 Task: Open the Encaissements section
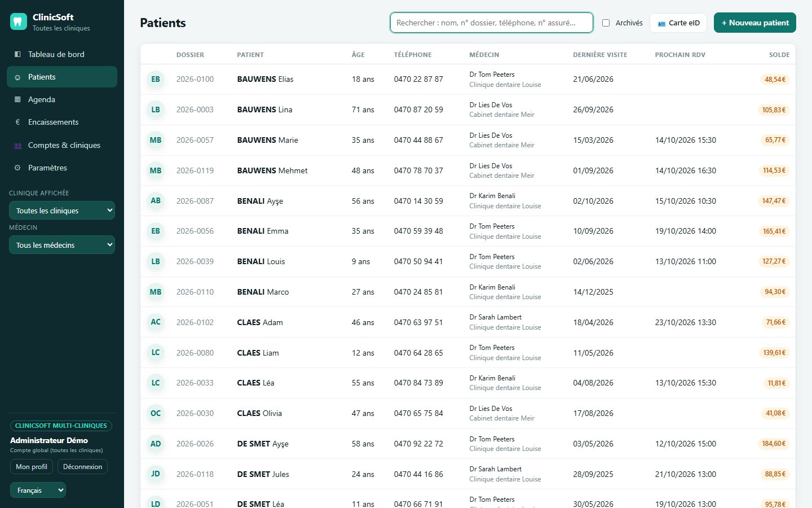point(62,122)
